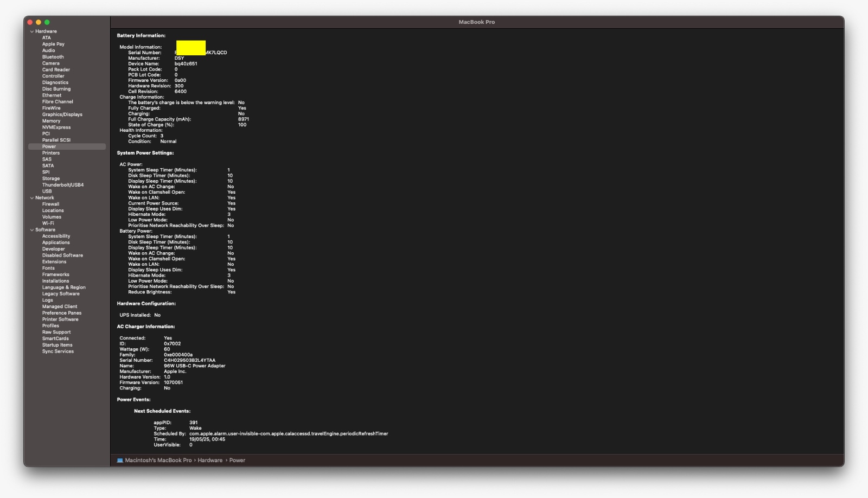
Task: Collapse the Hardware section chevron
Action: [32, 31]
